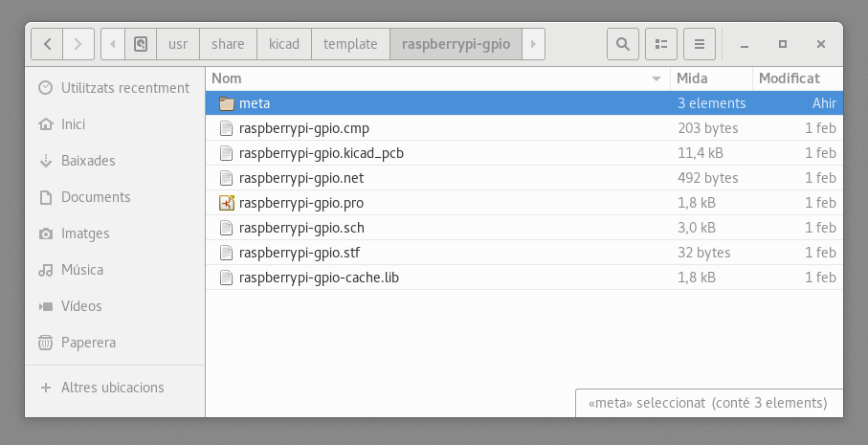This screenshot has width=868, height=445.
Task: Open the hamburger options menu
Action: [700, 44]
